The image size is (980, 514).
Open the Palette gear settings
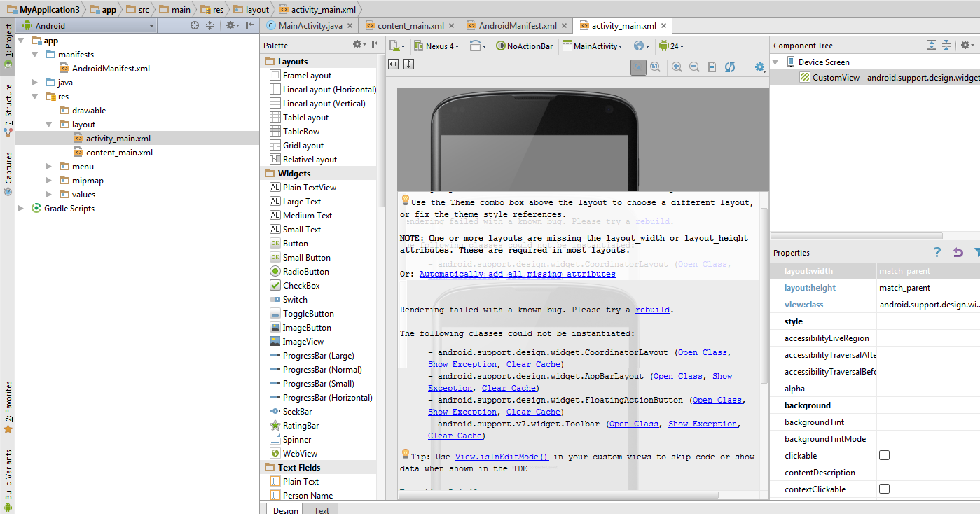tap(359, 45)
